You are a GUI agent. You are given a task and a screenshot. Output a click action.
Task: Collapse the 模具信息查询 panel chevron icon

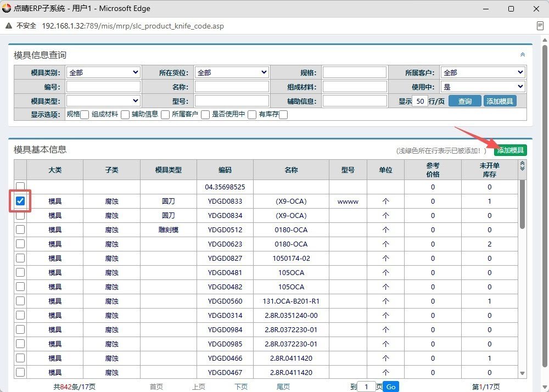(523, 54)
